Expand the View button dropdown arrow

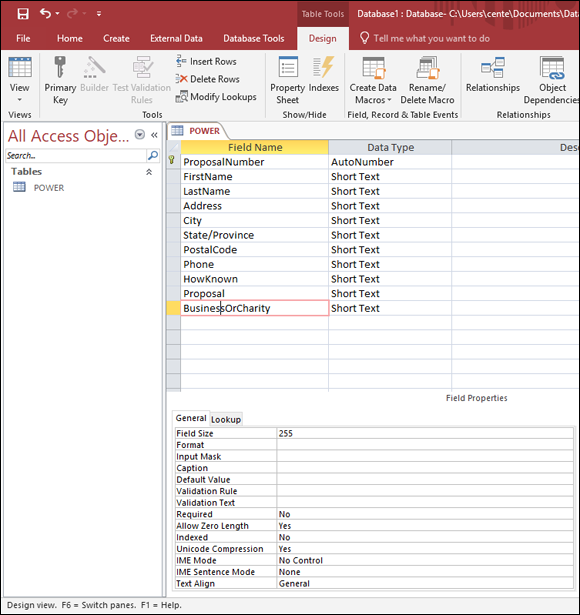coord(19,100)
